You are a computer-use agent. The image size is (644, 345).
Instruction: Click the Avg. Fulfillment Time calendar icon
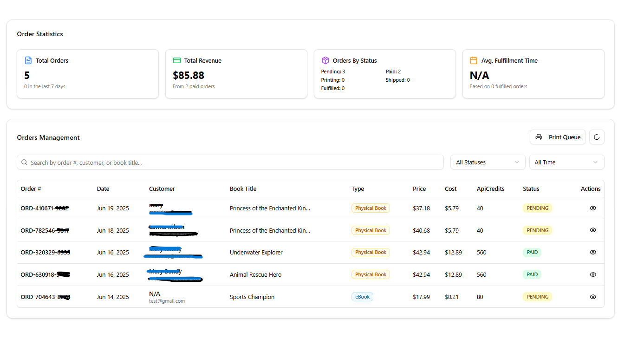click(473, 60)
